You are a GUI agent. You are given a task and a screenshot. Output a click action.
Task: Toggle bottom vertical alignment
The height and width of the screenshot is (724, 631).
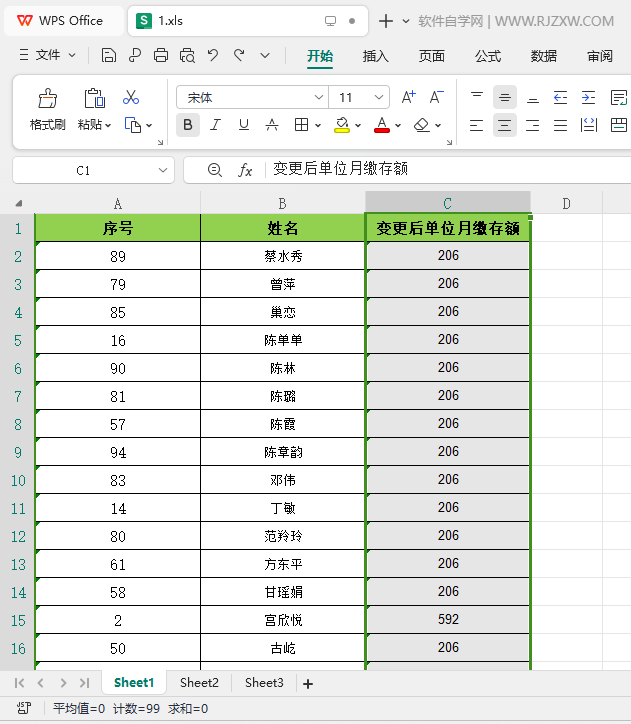[533, 100]
